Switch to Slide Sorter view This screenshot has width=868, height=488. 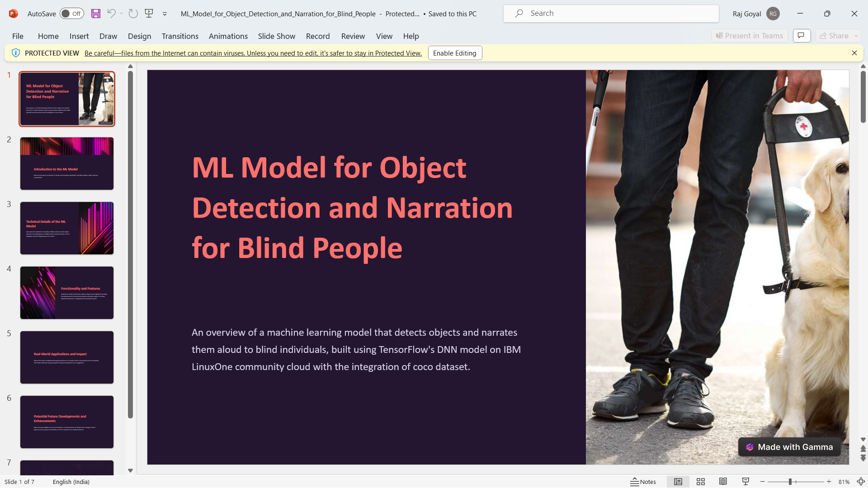tap(701, 482)
